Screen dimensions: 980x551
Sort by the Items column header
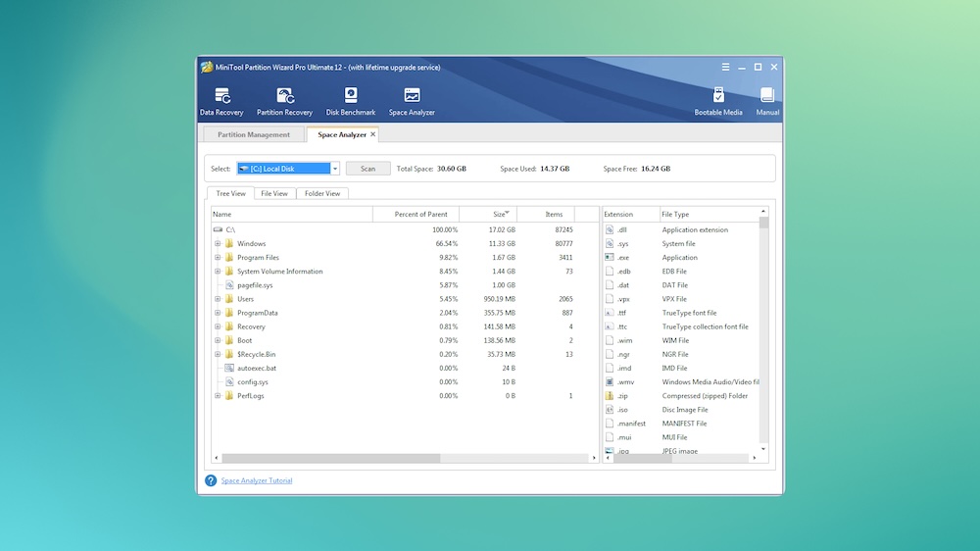546,214
